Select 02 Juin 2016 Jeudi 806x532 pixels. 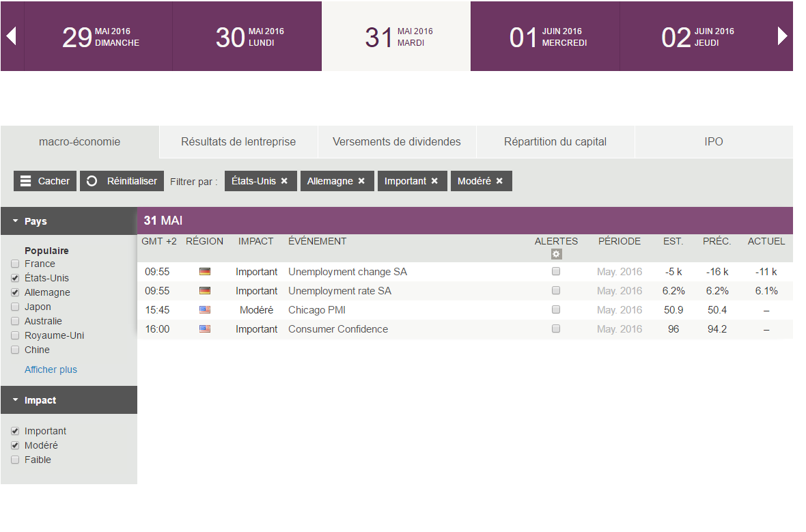(x=695, y=36)
